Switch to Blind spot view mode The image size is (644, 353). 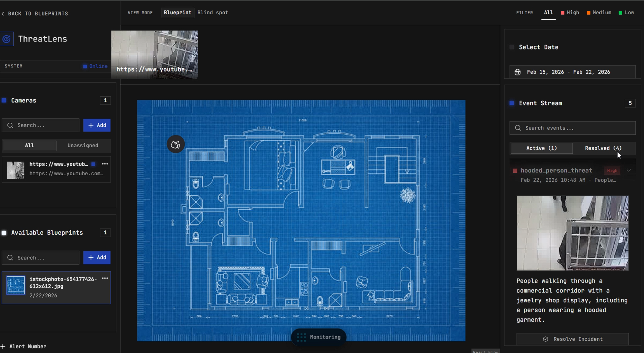[x=213, y=13]
